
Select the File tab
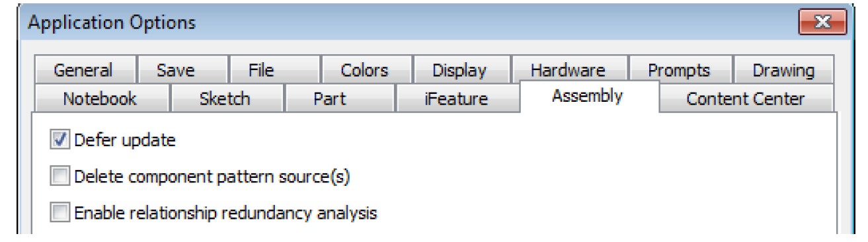261,71
